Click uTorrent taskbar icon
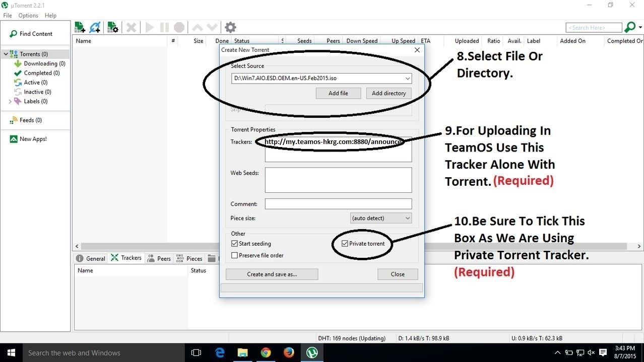 coord(312,353)
